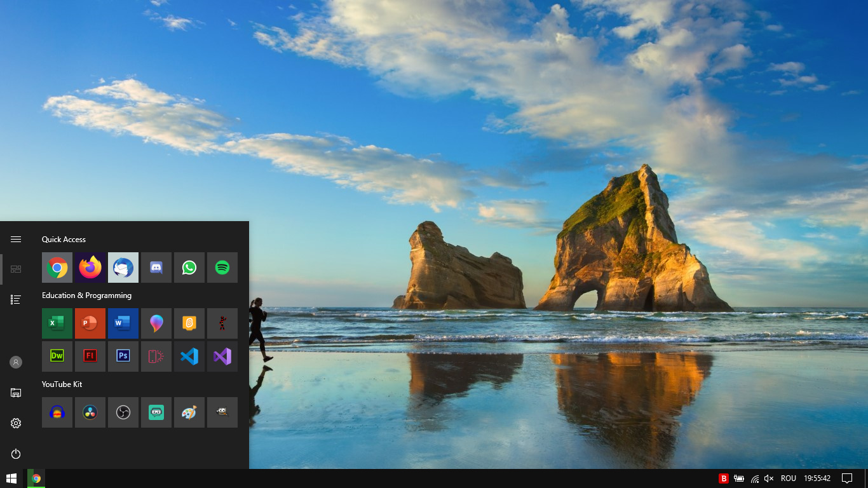
Task: Open Google Chrome from Quick Access tiles
Action: (x=57, y=268)
